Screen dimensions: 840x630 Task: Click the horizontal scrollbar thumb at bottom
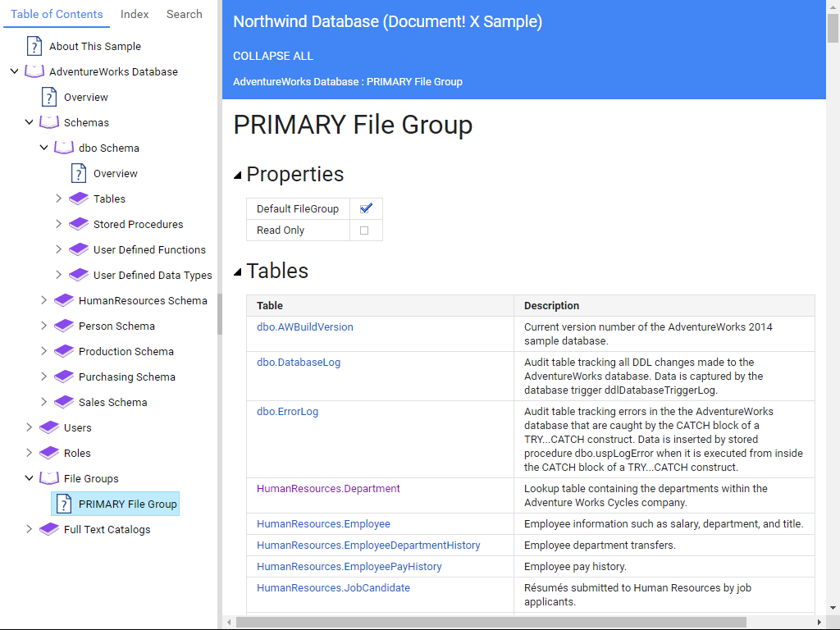pos(491,622)
